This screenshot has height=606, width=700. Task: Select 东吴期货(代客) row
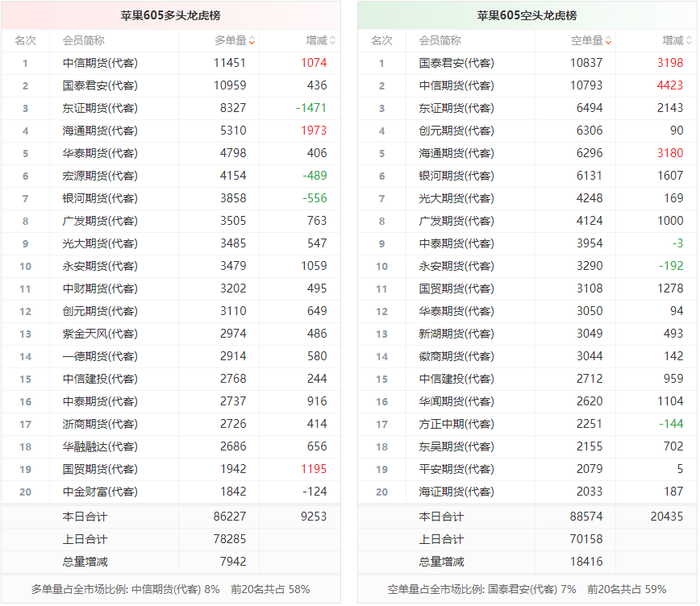coord(527,446)
